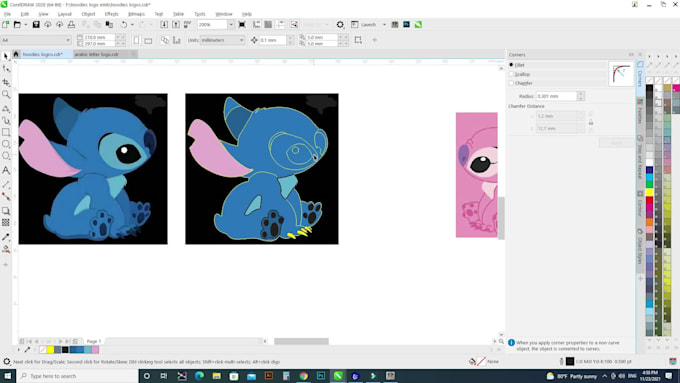Select the Ellipse tool in toolbox

point(6,144)
